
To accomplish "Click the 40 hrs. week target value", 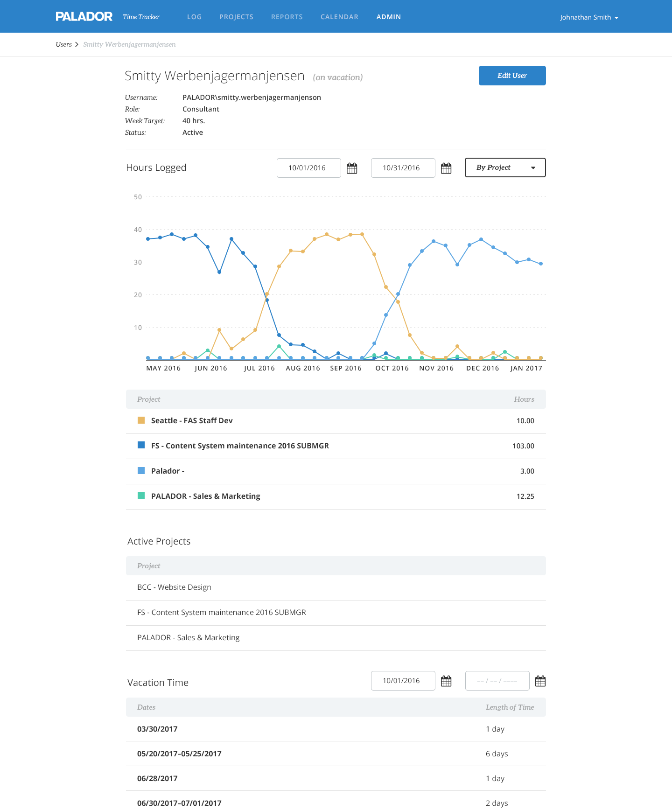I will pos(194,121).
